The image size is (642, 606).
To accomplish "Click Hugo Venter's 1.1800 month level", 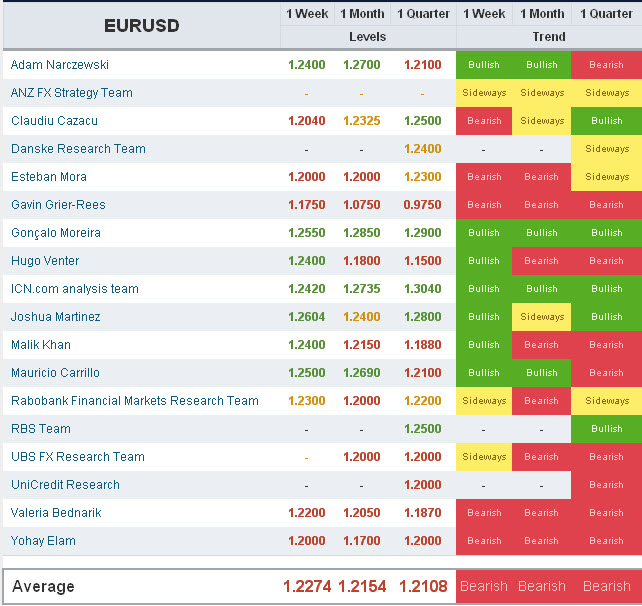I will click(362, 261).
